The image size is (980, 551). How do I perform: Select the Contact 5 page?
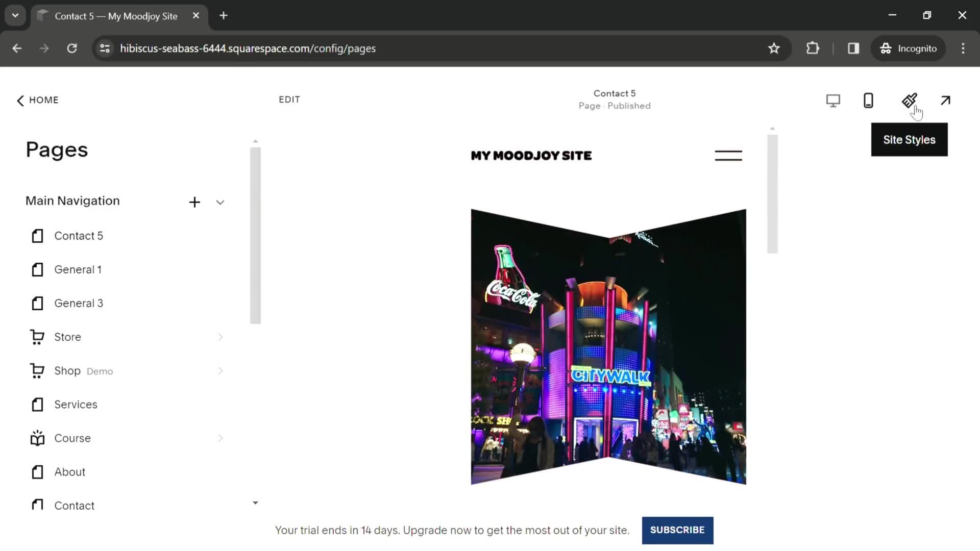pyautogui.click(x=79, y=236)
